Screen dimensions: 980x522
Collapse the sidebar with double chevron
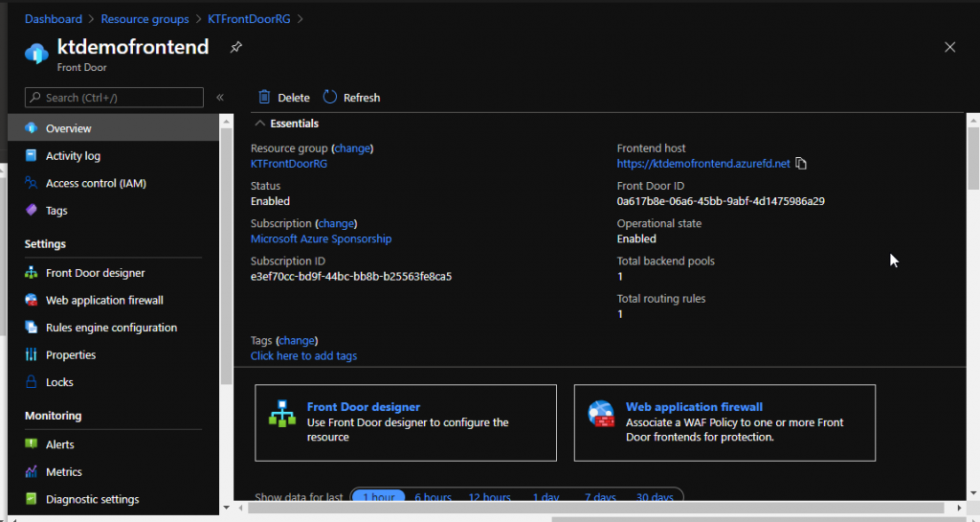click(220, 97)
